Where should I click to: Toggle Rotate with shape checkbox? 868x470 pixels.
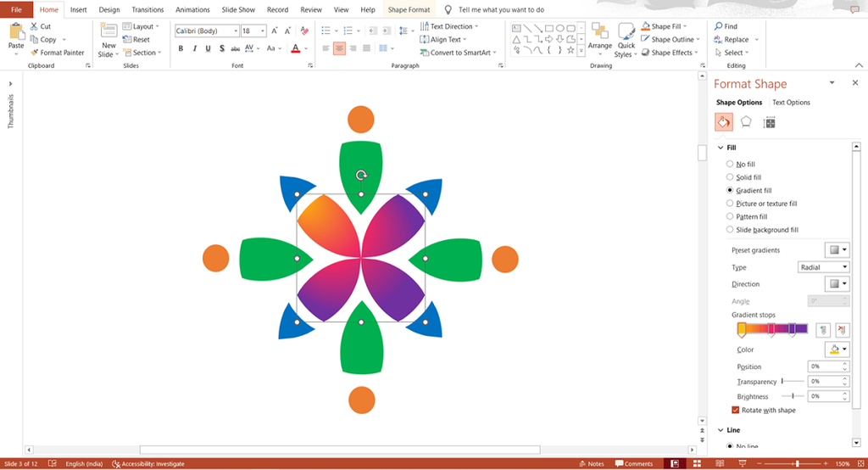pyautogui.click(x=736, y=410)
